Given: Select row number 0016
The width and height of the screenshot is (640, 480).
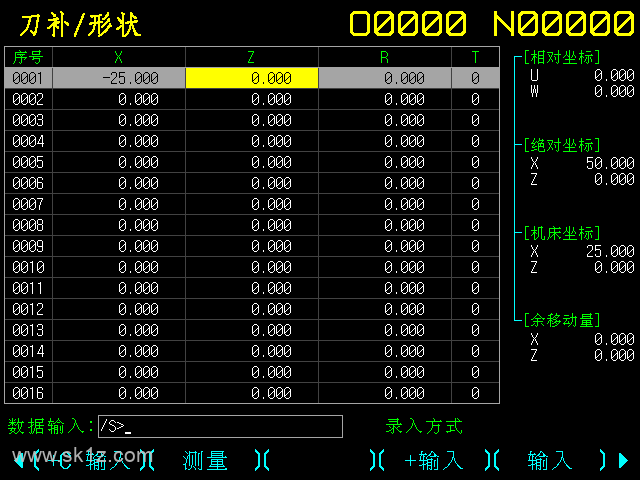Looking at the screenshot, I should (28, 393).
